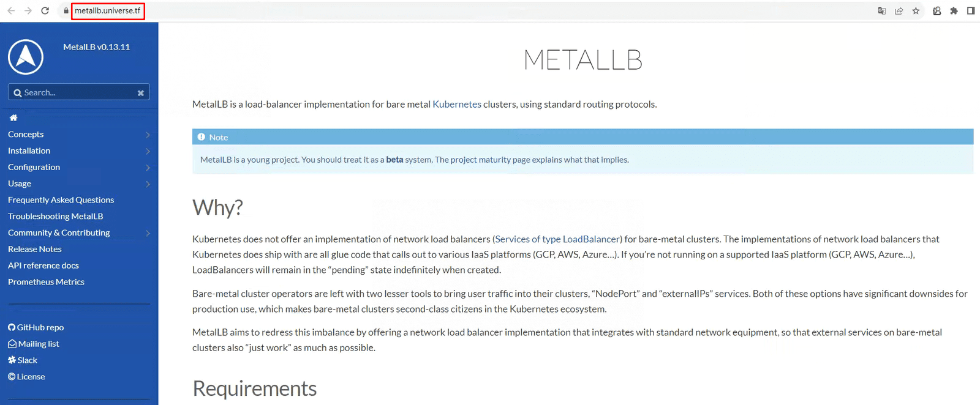Expand Community & Contributing chevron
The width and height of the screenshot is (980, 405).
pos(148,233)
